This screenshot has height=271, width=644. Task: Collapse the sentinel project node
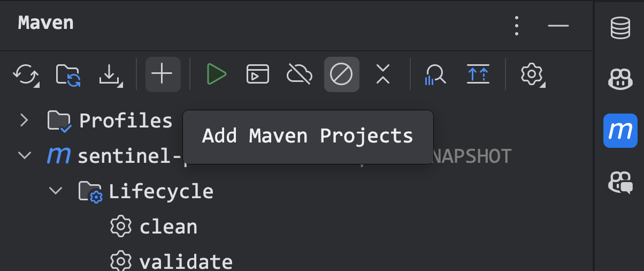pyautogui.click(x=24, y=155)
